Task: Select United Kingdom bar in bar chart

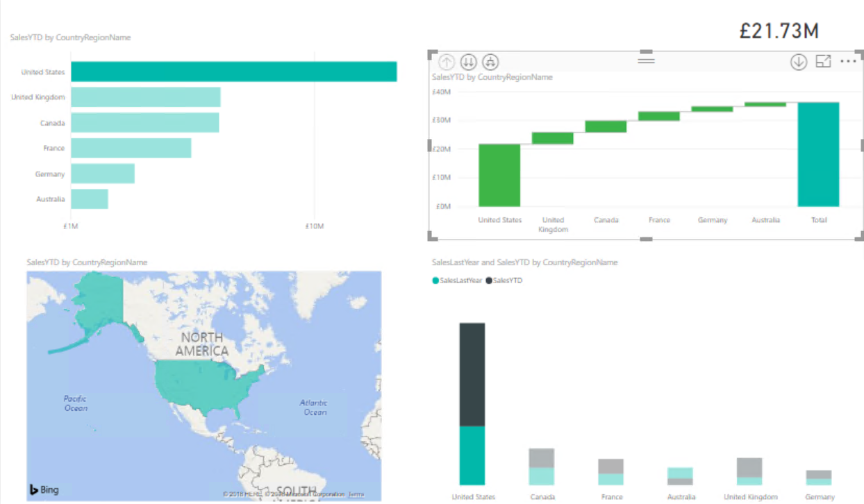Action: [x=145, y=97]
